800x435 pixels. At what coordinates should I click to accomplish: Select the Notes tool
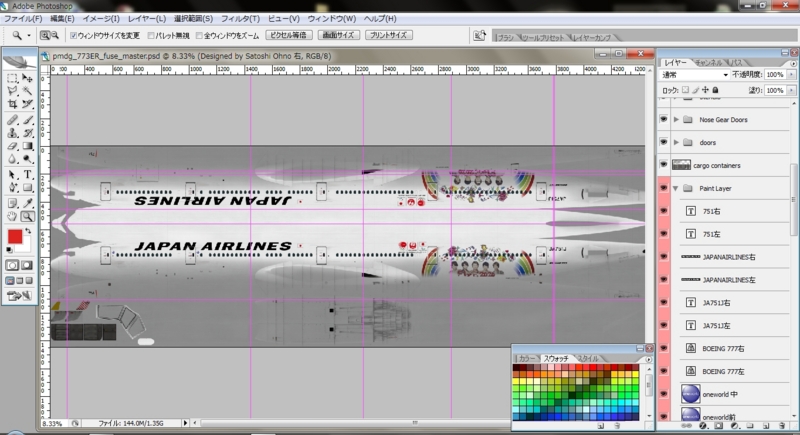click(x=12, y=203)
